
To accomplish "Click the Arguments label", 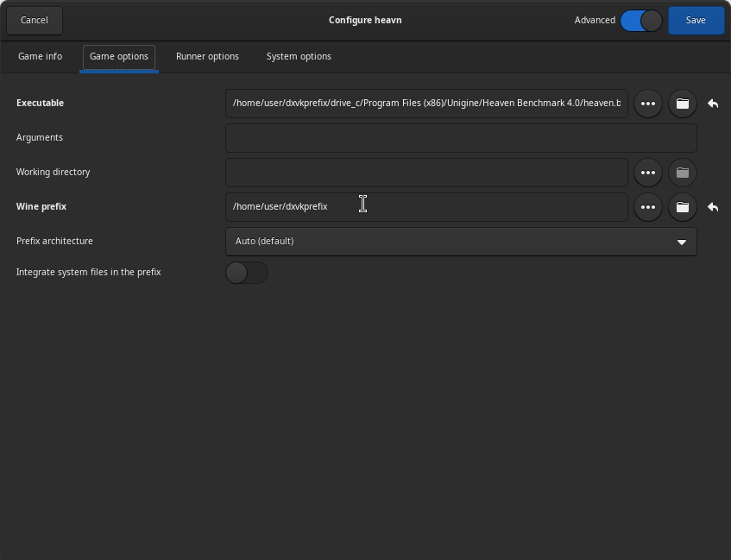I will pos(40,137).
